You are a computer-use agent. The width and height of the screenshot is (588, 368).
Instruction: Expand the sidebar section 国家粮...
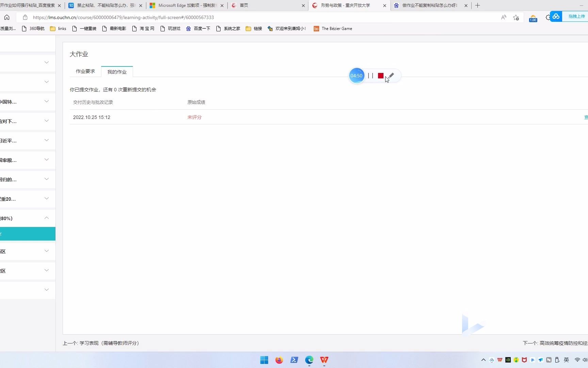pyautogui.click(x=47, y=159)
